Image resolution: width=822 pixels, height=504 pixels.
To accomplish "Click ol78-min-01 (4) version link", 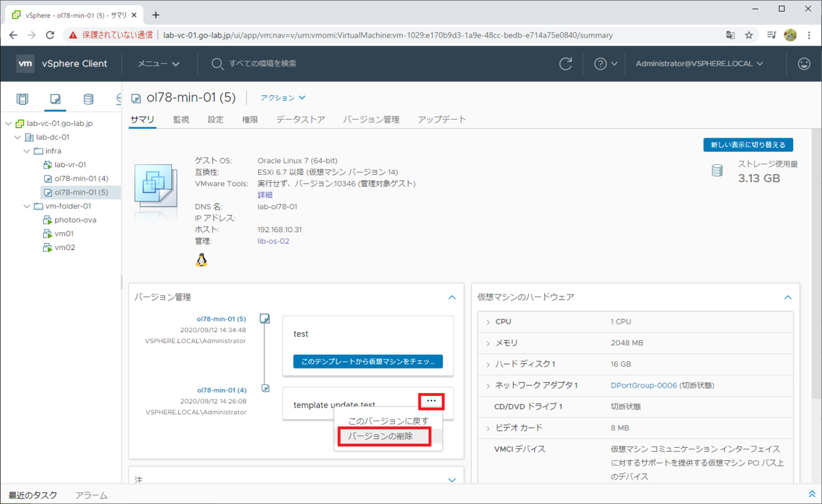I will pos(221,390).
